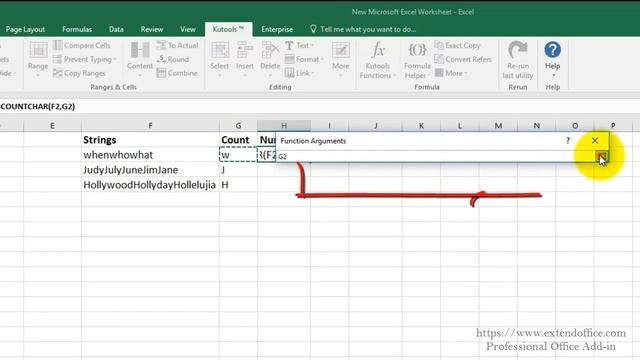Switch to the Page Layout tab

pyautogui.click(x=25, y=29)
